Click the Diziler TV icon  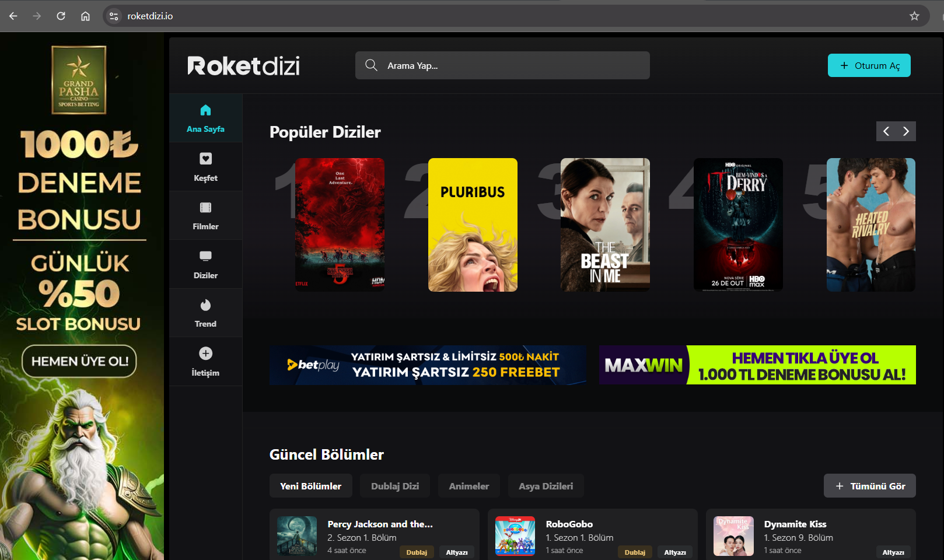pos(205,256)
